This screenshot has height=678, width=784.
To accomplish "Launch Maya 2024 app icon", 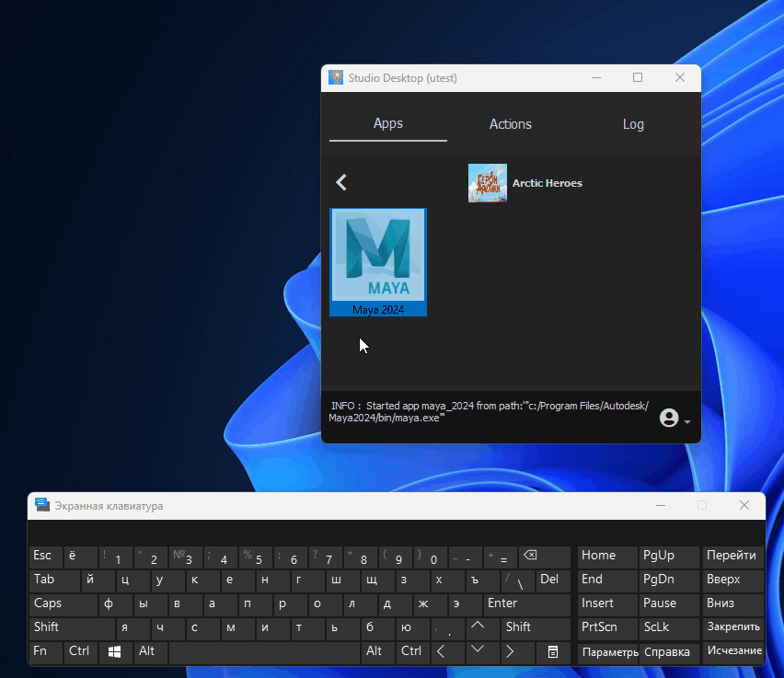I will tap(378, 257).
